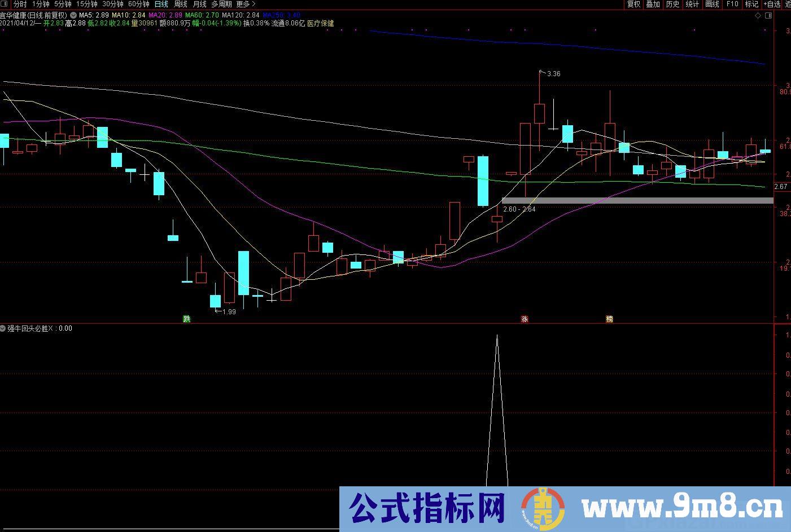Select the 15分钟 period tab
Image resolution: width=791 pixels, height=532 pixels.
(86, 4)
